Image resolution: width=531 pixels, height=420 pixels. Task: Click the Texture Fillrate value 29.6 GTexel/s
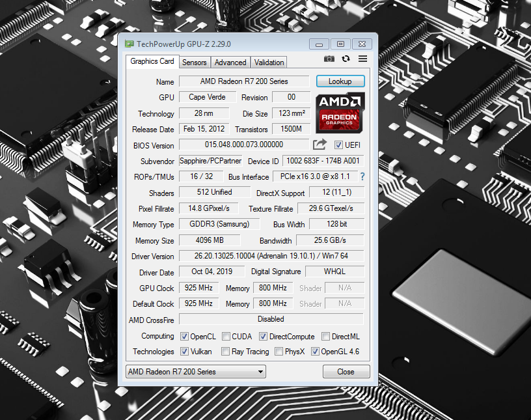click(x=331, y=208)
